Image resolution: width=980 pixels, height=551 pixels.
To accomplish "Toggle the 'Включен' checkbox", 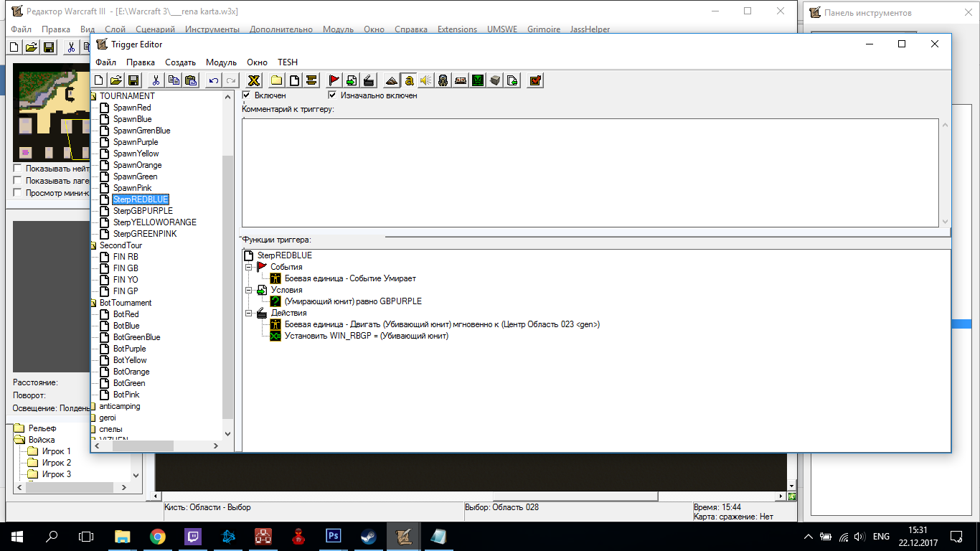I will [247, 95].
